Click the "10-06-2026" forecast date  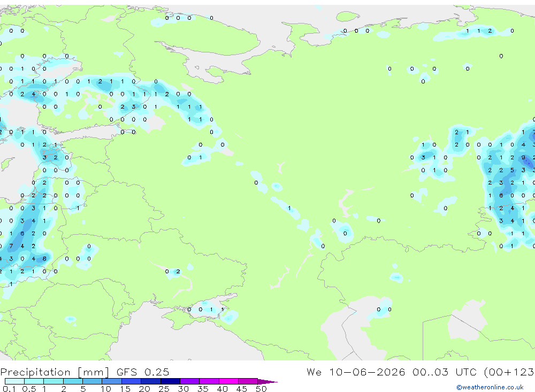pos(367,372)
